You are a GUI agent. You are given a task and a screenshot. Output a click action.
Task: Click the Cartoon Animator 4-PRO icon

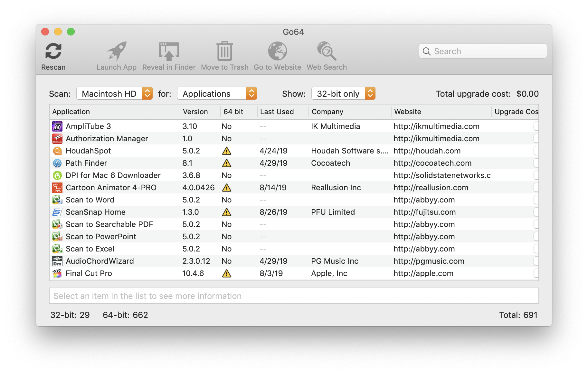[57, 188]
